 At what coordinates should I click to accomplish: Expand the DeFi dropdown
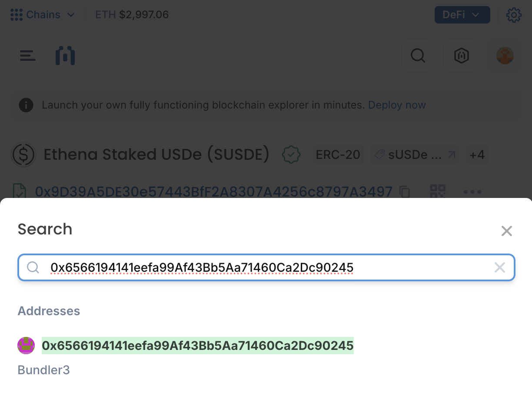coord(462,15)
